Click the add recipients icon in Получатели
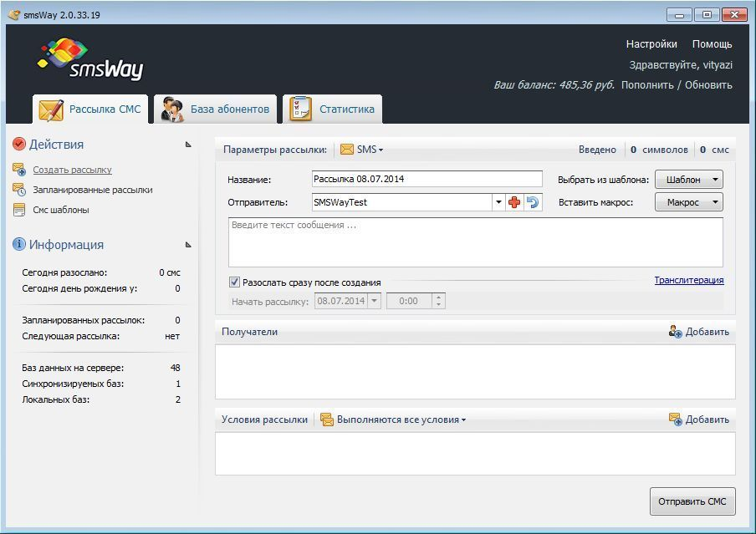 [676, 332]
